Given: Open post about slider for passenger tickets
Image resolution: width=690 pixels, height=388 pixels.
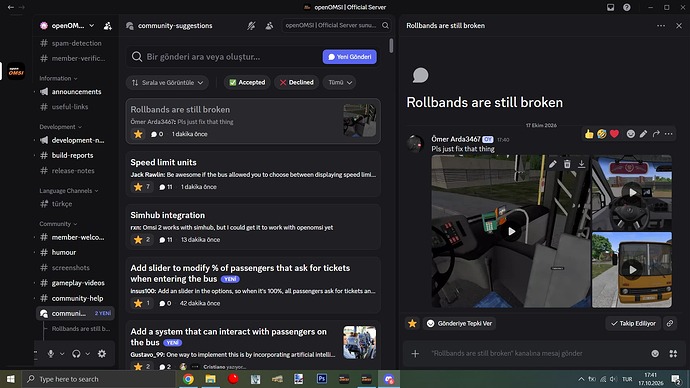Looking at the screenshot, I should 253,285.
